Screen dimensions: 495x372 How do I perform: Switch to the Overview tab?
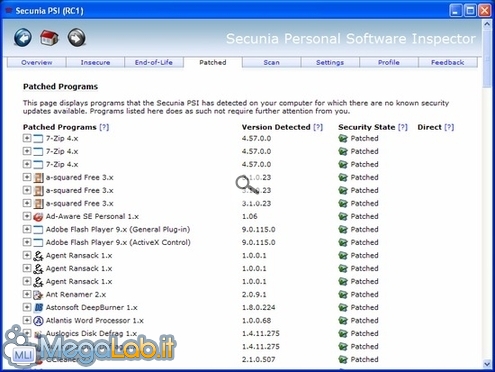(x=37, y=62)
